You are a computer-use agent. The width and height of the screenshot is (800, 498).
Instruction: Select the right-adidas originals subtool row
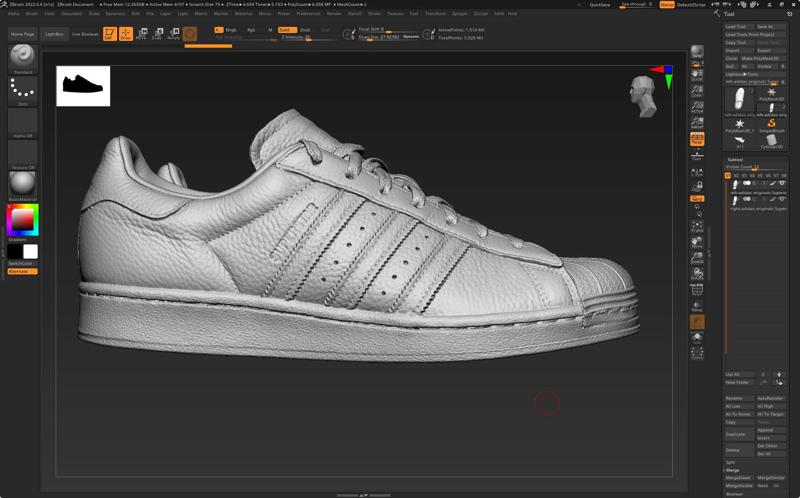pyautogui.click(x=758, y=203)
